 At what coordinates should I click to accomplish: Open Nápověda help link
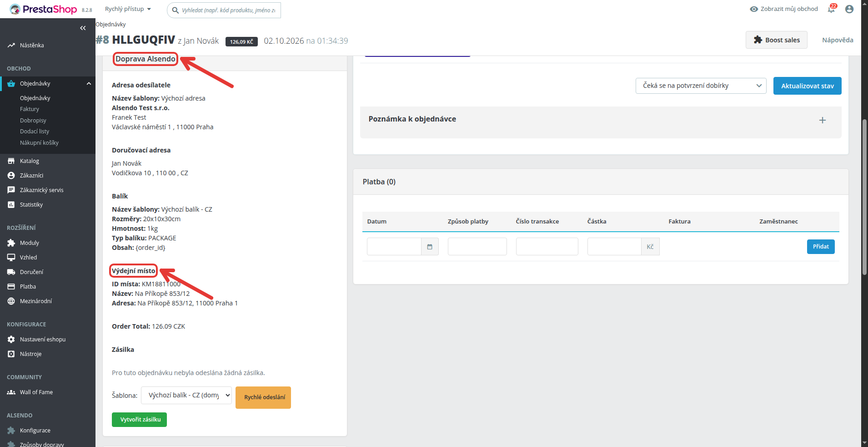[838, 40]
